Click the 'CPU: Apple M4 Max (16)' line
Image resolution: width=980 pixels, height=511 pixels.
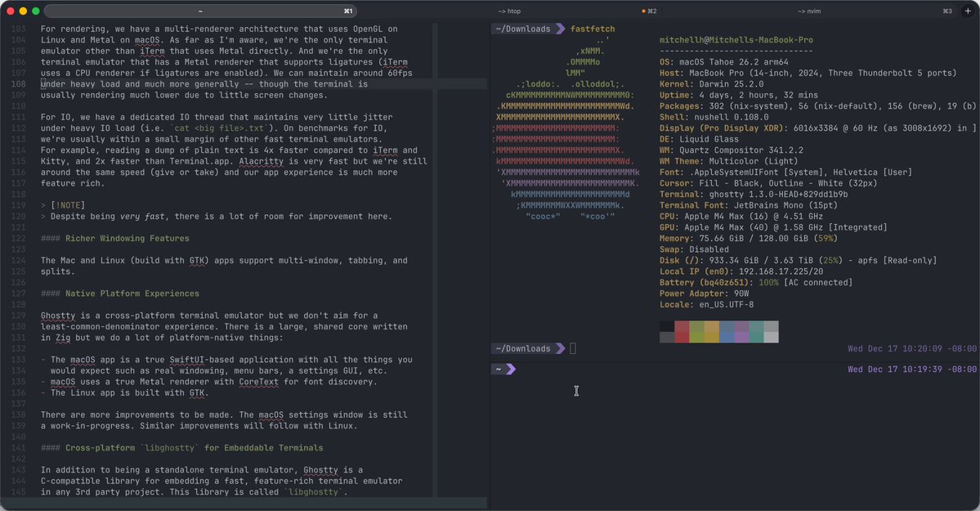741,217
